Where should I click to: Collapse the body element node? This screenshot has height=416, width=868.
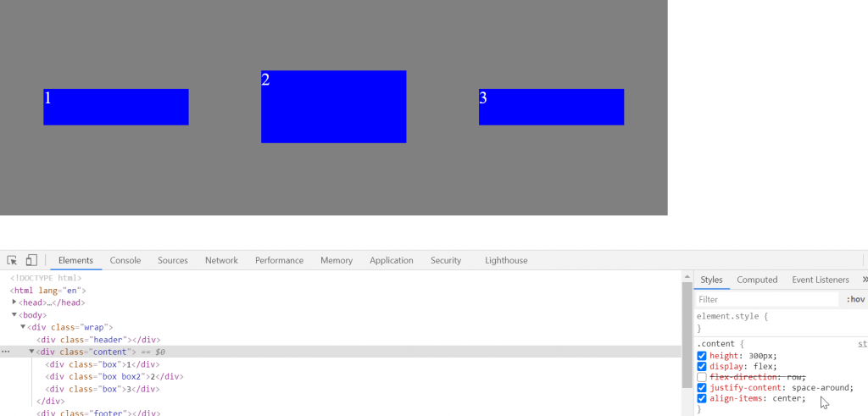14,315
